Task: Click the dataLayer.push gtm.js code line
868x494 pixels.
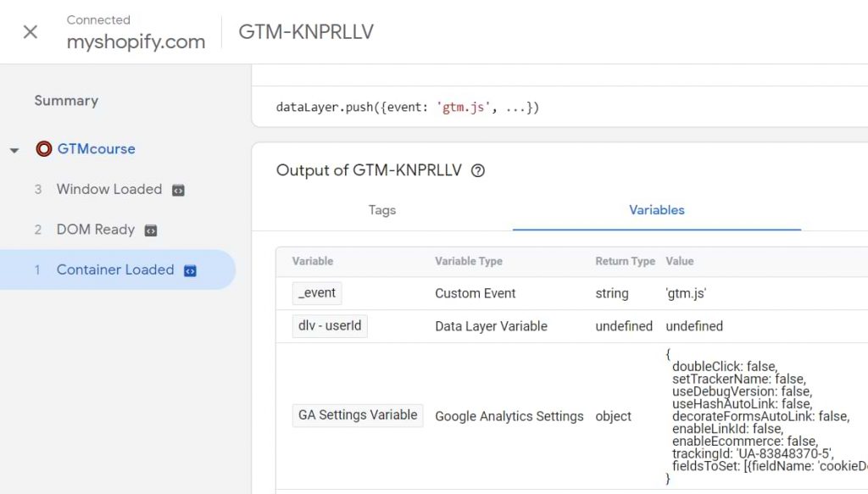Action: coord(407,107)
